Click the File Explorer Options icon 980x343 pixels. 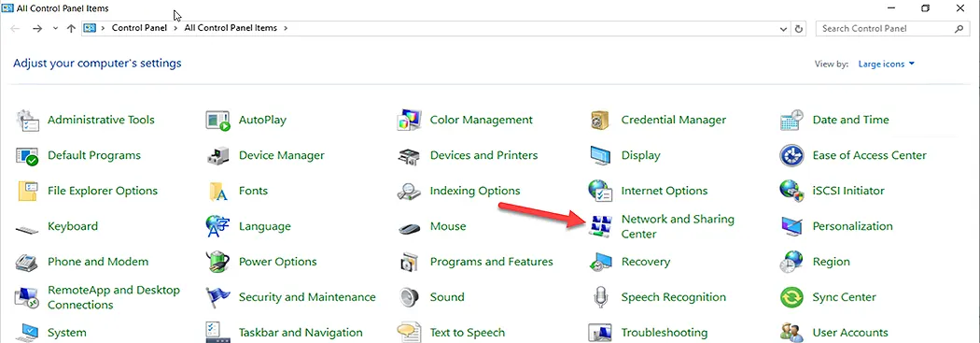pyautogui.click(x=27, y=191)
